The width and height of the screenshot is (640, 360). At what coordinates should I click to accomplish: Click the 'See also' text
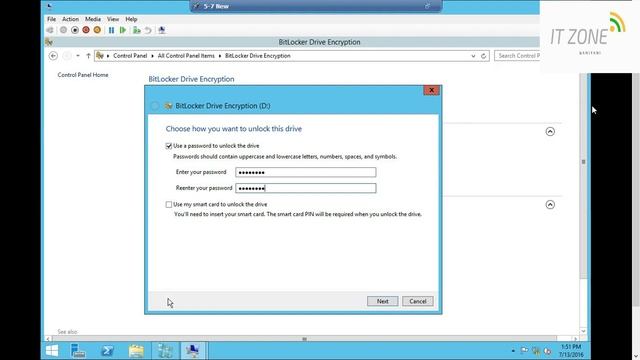tap(67, 332)
